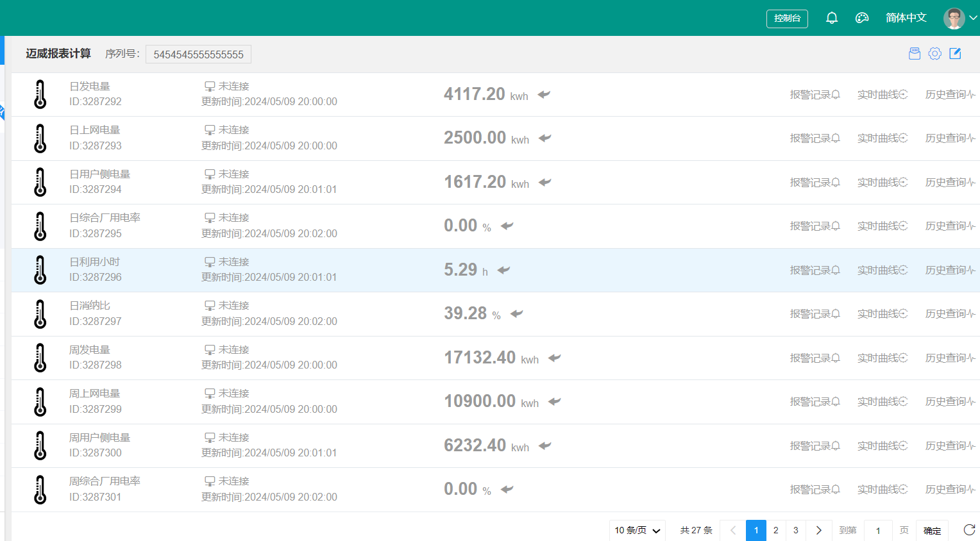Go to page 3
Image resolution: width=980 pixels, height=541 pixels.
[796, 530]
